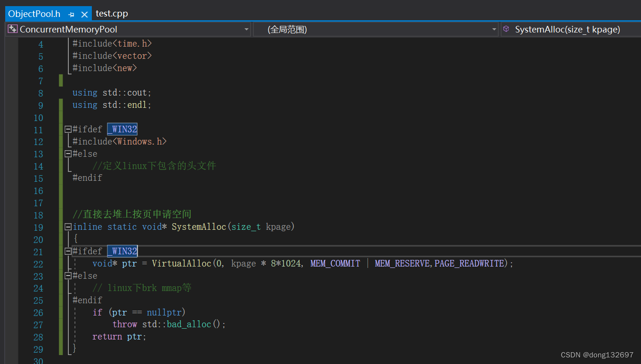The width and height of the screenshot is (641, 364).
Task: Click the PAGE_READWRITE argument
Action: [469, 264]
